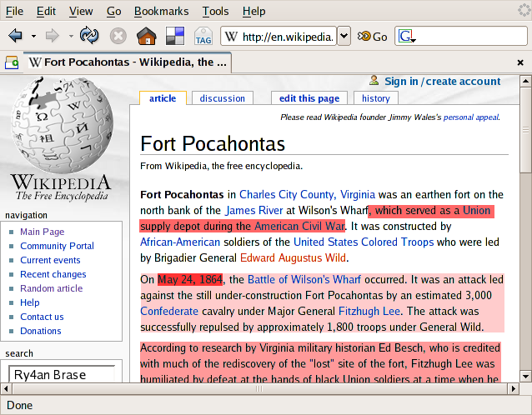Open Random article in navigation
The width and height of the screenshot is (532, 415).
pyautogui.click(x=51, y=288)
